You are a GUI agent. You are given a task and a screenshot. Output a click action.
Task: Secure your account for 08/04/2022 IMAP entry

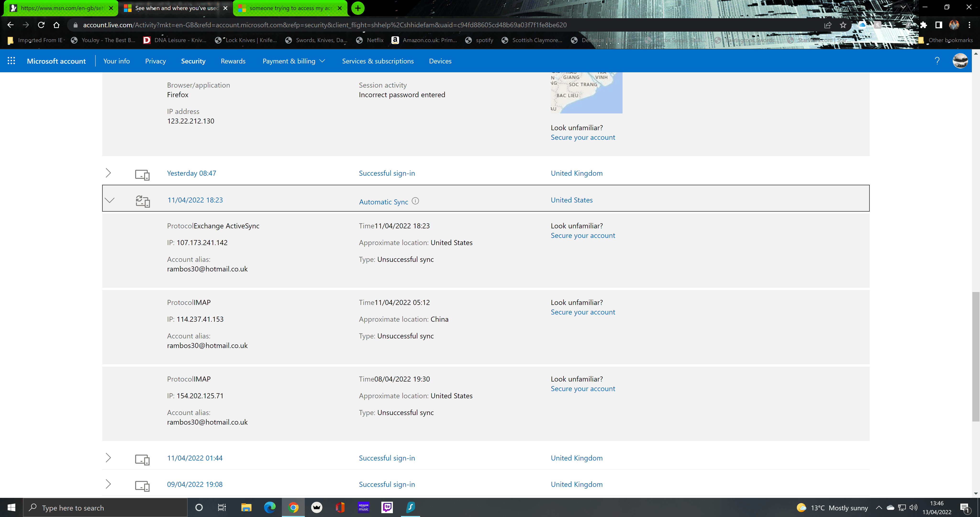point(583,389)
